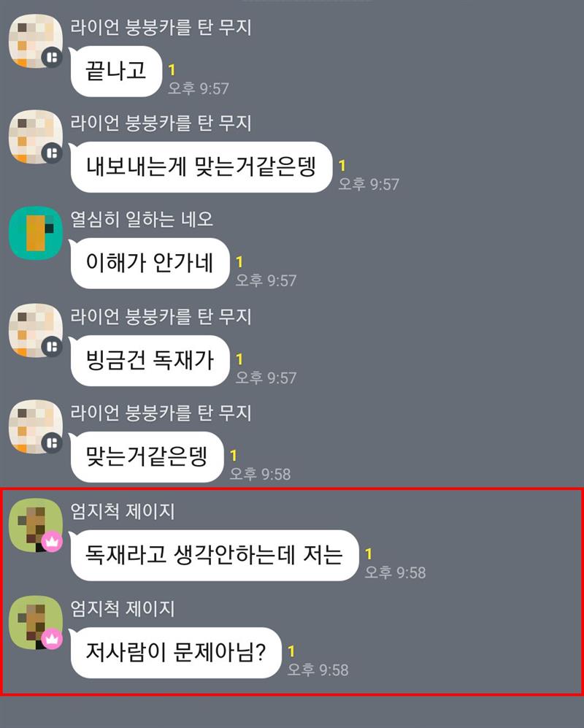Click sender name above '독재라고 생각안하는데 저는'
Image resolution: width=584 pixels, height=728 pixels.
[123, 511]
